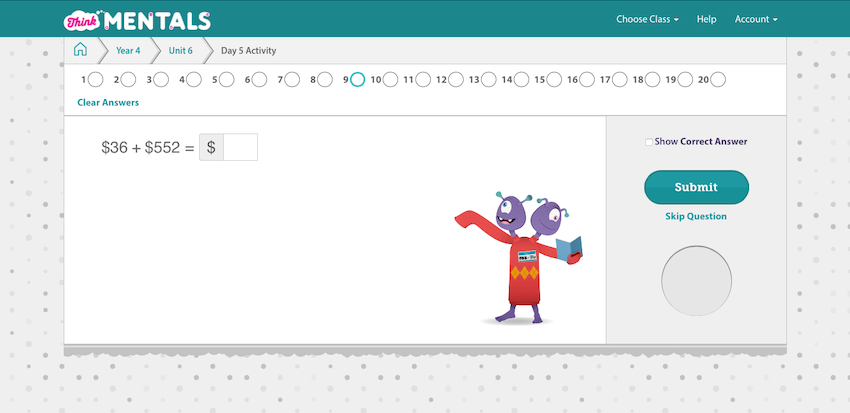Jump to question 20 circle
The image size is (850, 413).
[717, 79]
